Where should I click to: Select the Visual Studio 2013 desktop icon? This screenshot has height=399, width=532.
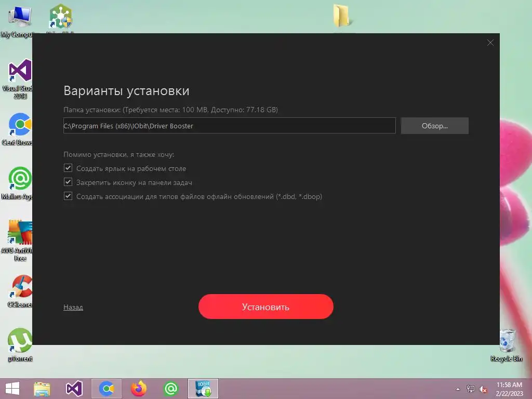pyautogui.click(x=20, y=78)
